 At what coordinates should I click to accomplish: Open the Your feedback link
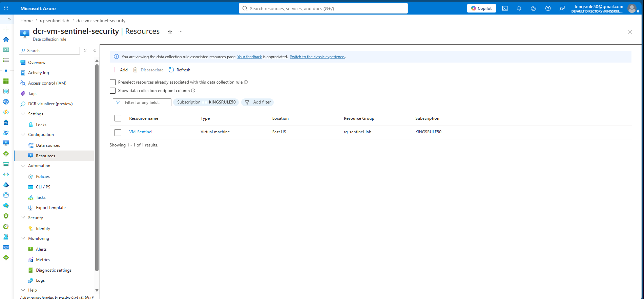coord(249,57)
